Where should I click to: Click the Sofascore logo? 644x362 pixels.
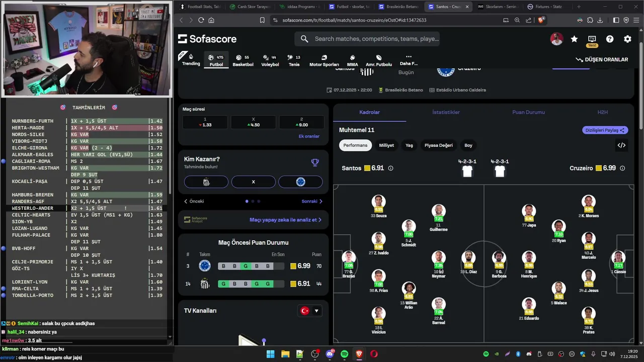[207, 39]
